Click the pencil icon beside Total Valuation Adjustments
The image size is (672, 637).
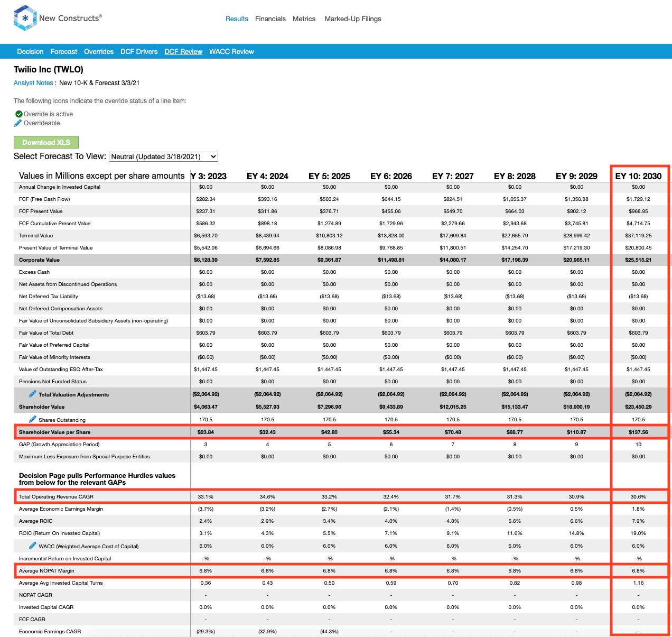33,394
